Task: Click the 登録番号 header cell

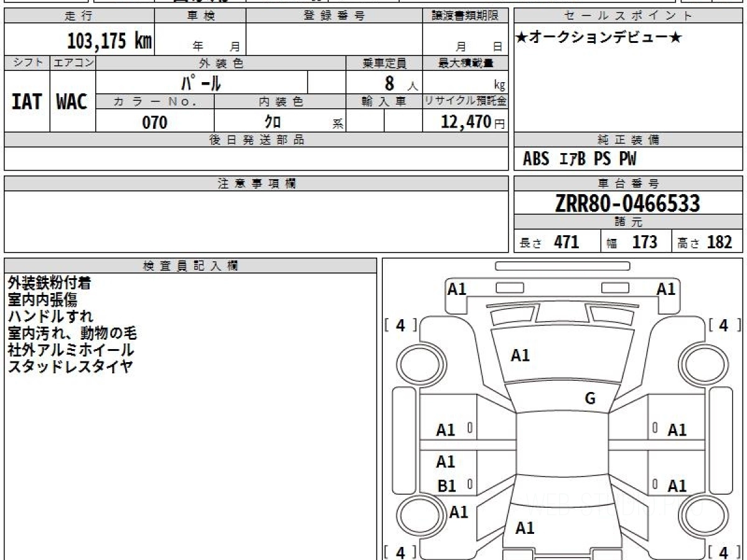Action: click(x=334, y=16)
